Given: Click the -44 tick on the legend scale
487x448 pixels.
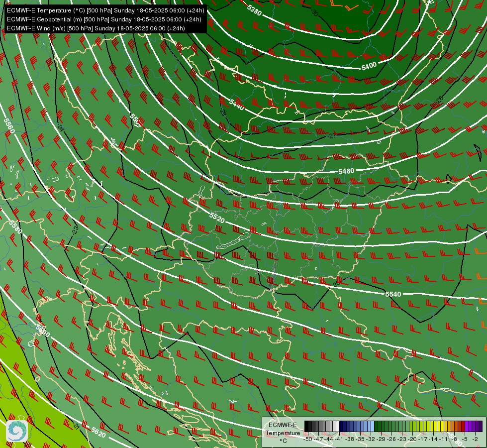Looking at the screenshot, I should click(329, 439).
